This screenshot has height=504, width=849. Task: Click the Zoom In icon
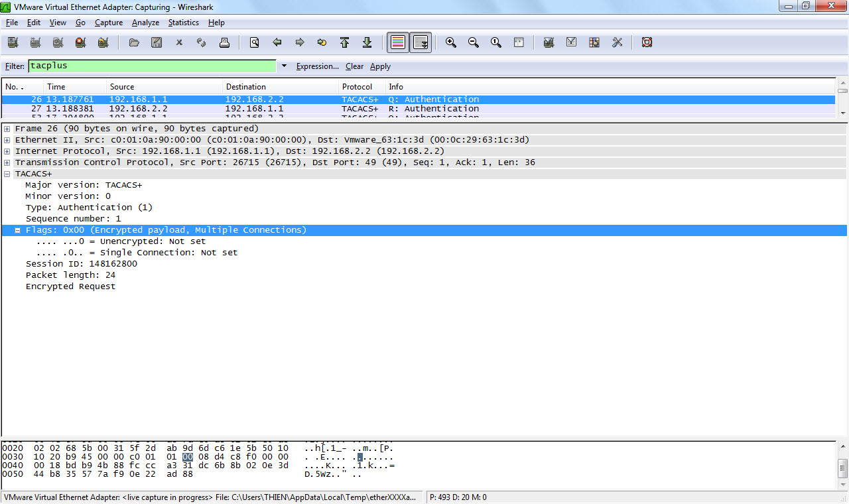click(x=451, y=42)
